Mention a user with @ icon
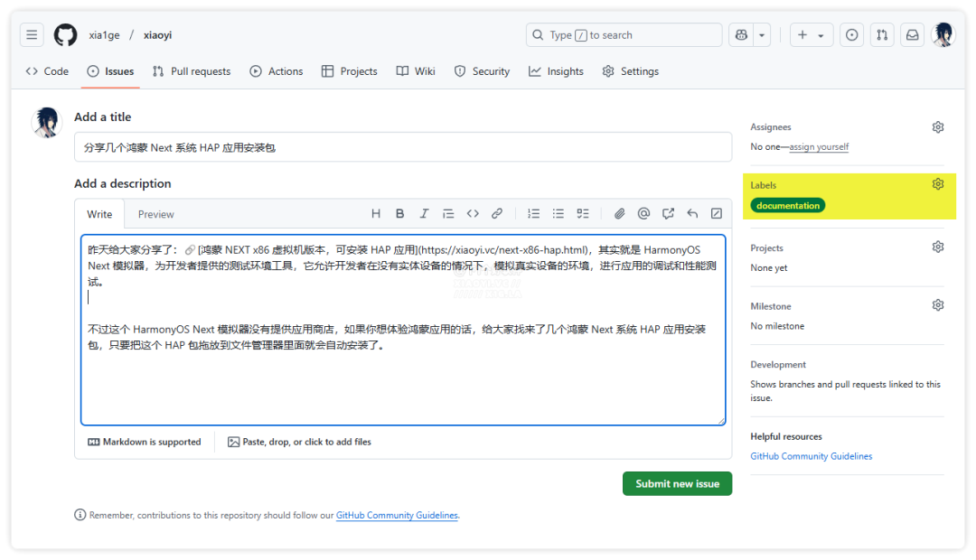This screenshot has width=976, height=560. click(643, 213)
